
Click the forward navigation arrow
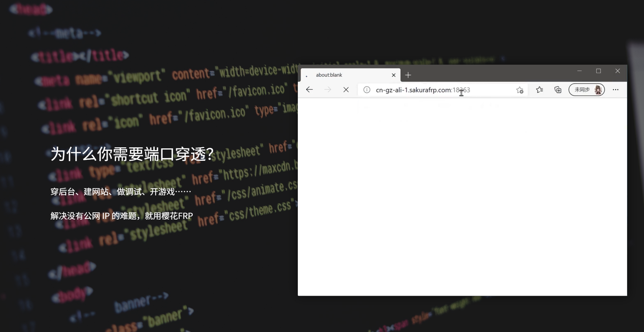click(328, 90)
